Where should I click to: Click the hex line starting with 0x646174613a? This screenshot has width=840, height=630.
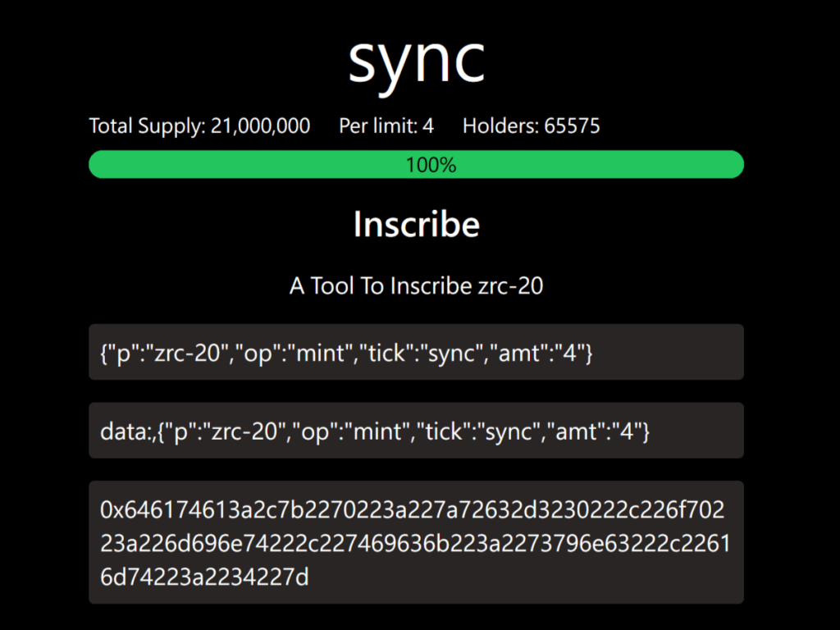[412, 510]
